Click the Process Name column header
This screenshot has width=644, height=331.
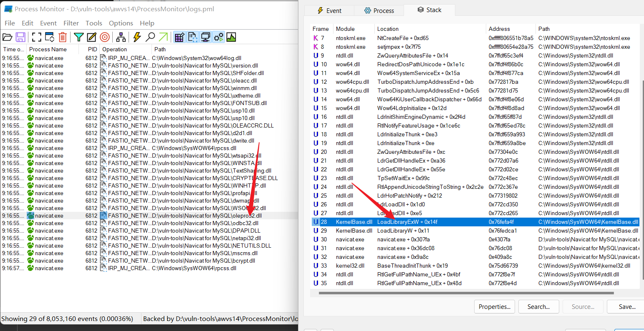point(52,49)
